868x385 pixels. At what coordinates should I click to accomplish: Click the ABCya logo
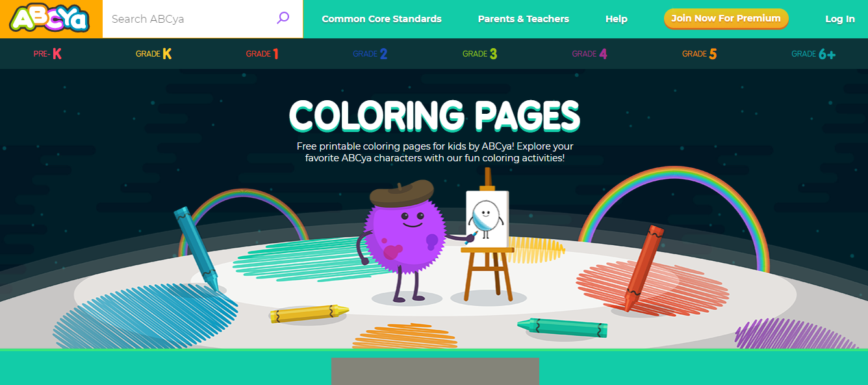(49, 19)
